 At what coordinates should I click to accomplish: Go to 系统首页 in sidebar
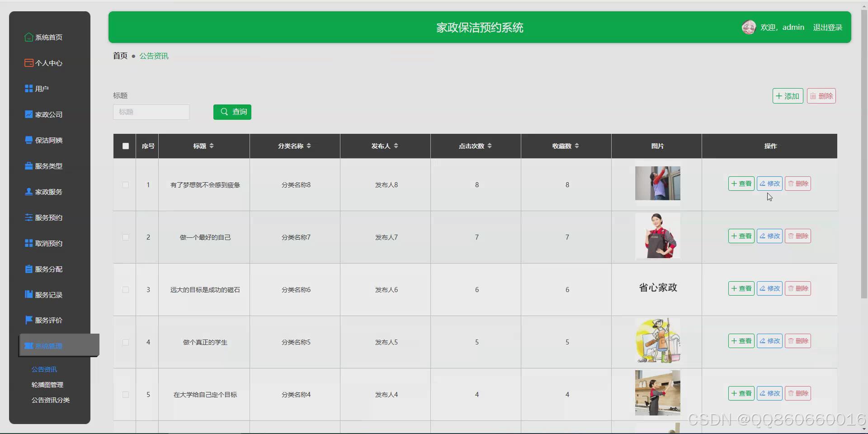50,37
